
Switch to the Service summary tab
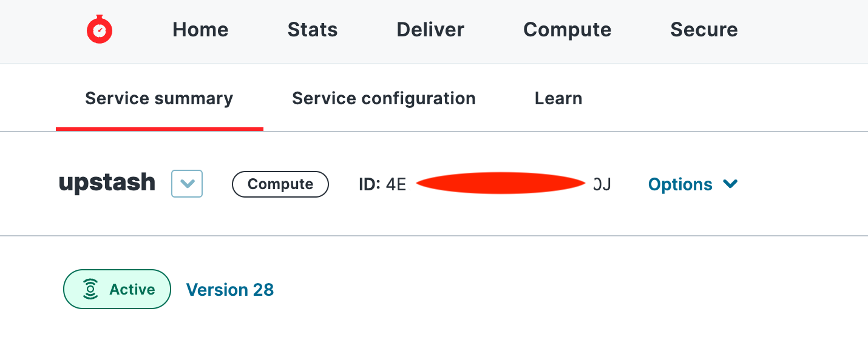point(159,99)
